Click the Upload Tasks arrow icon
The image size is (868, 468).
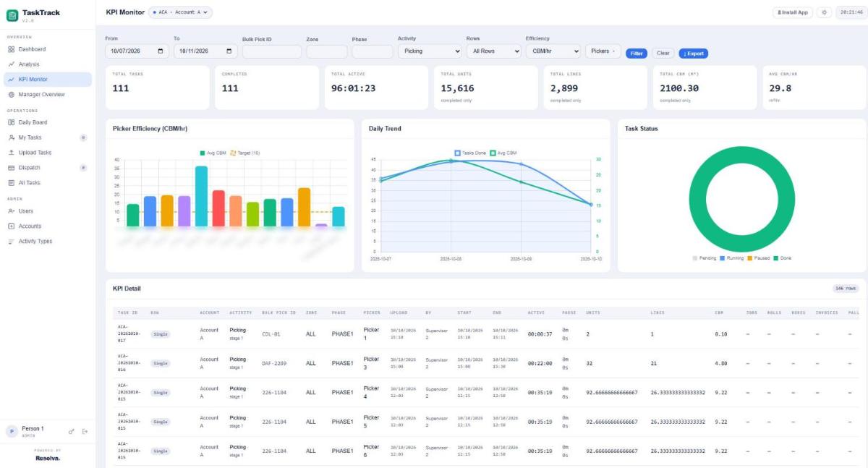click(12, 153)
